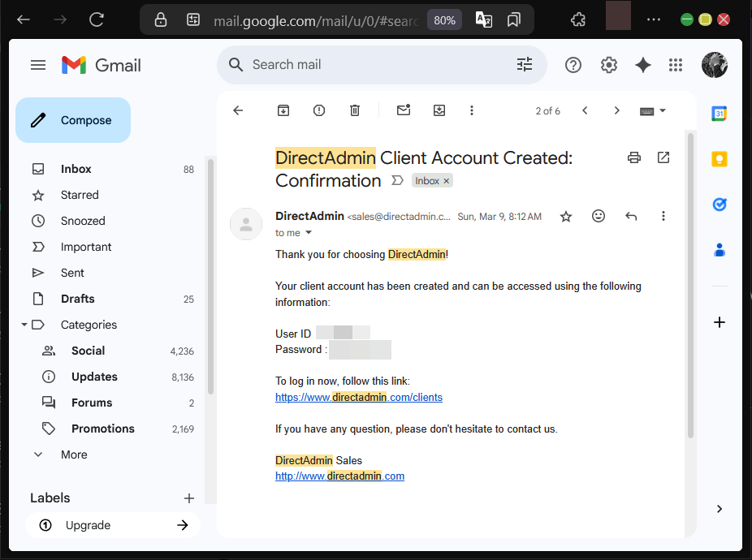Remove the Inbox label chip

[x=446, y=181]
